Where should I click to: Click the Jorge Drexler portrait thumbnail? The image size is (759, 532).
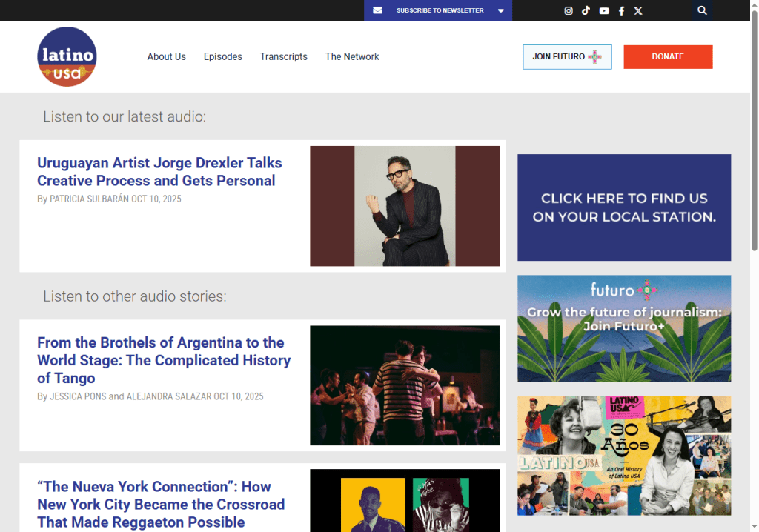[405, 206]
